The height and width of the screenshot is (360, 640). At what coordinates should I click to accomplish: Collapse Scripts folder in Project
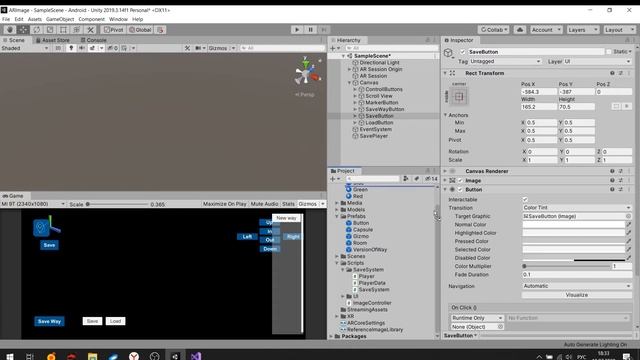pos(337,263)
